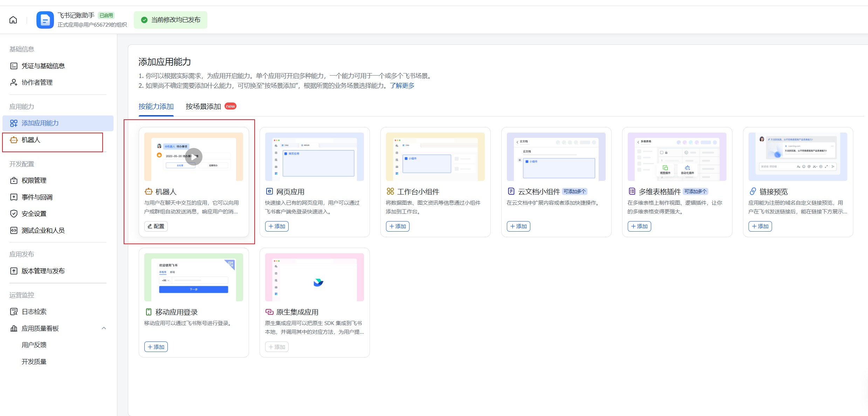Viewport: 868px width, 416px height.
Task: Click the 移动应用登录 preview thumbnail
Action: (194, 277)
